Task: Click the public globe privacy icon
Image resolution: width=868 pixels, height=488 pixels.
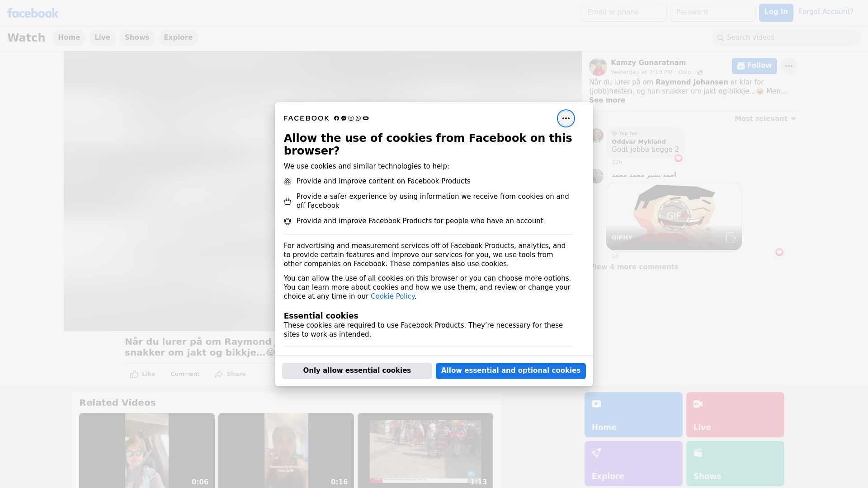Action: [700, 72]
